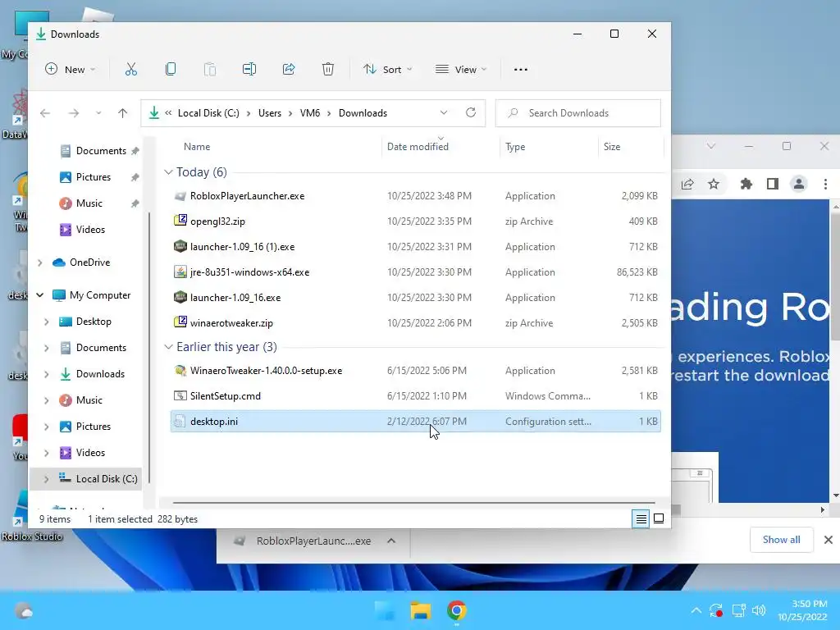Click the volume speaker tray icon

pos(759,610)
